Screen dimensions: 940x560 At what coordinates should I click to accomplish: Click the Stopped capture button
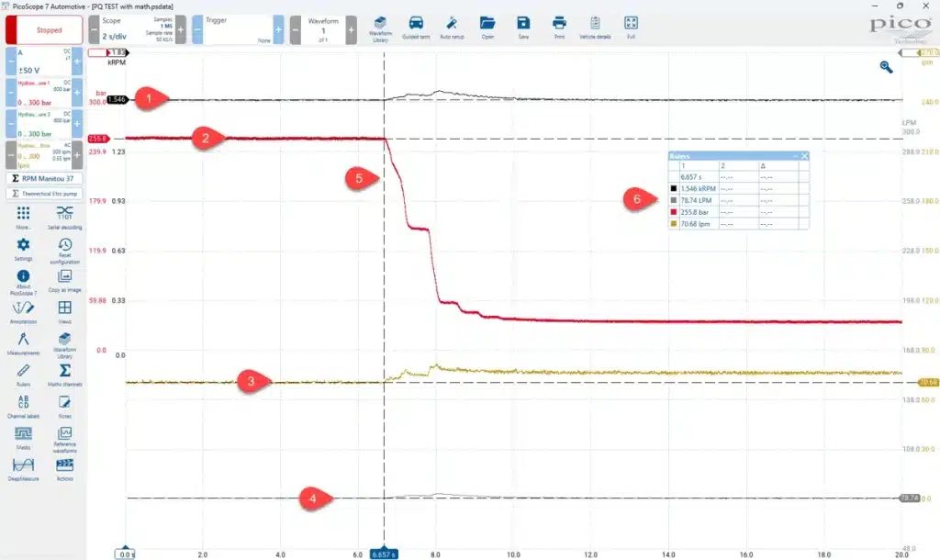pos(44,29)
